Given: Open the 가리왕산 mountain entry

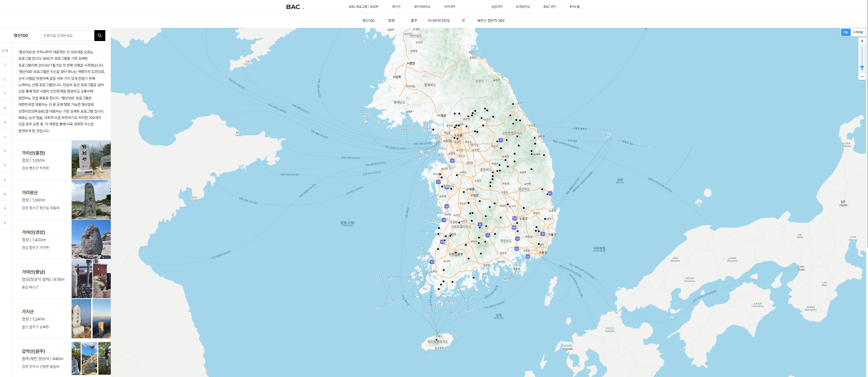Looking at the screenshot, I should pyautogui.click(x=62, y=200).
